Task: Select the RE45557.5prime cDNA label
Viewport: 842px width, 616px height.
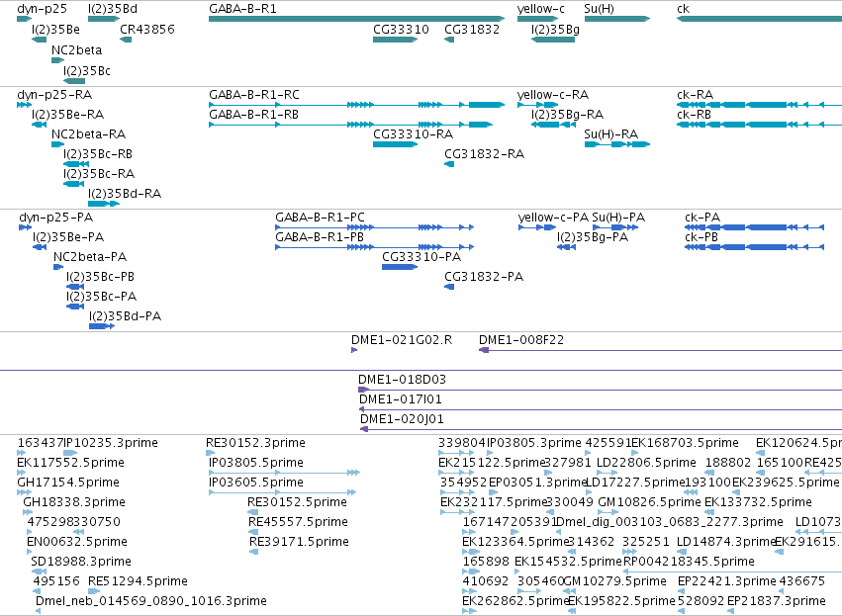Action: pos(298,523)
